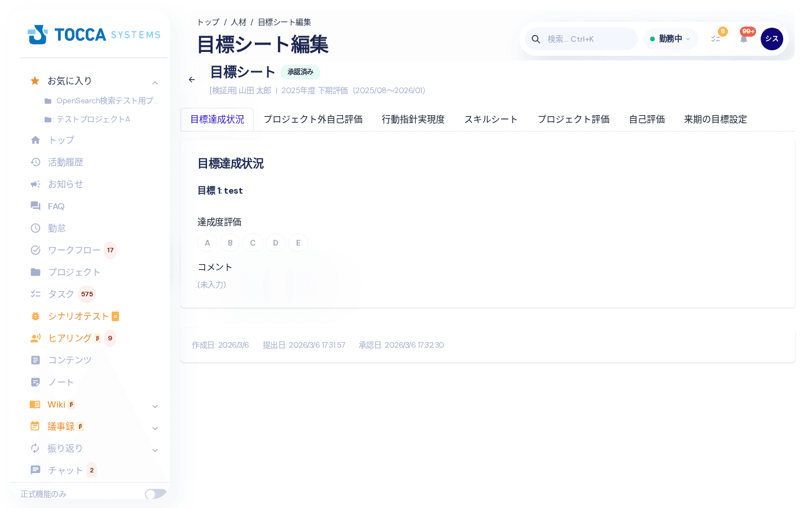Open the シス user avatar menu
The height and width of the screenshot is (508, 812).
772,39
